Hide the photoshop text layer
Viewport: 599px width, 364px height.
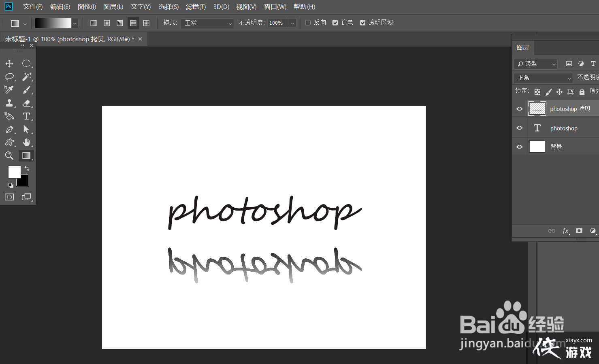tap(519, 128)
